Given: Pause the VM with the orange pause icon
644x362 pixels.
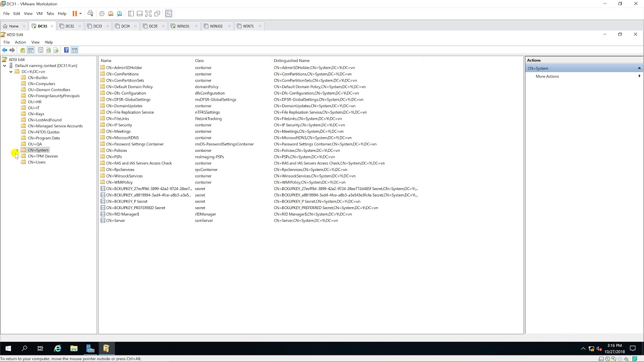Looking at the screenshot, I should [74, 14].
